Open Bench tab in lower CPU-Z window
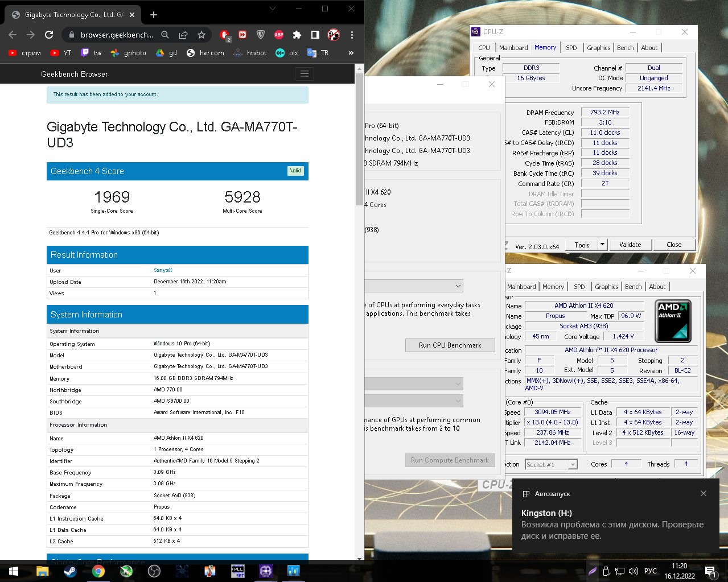 pyautogui.click(x=633, y=287)
